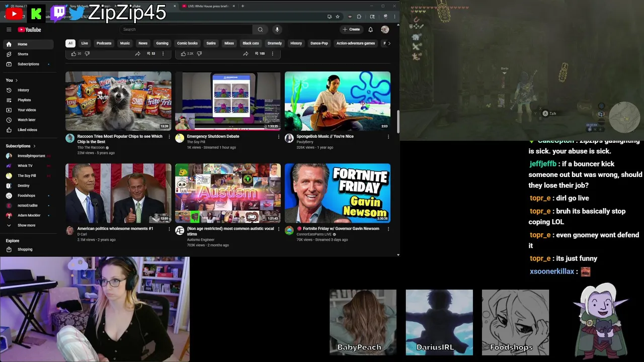
Task: Click the search magnifier button
Action: coord(260,30)
